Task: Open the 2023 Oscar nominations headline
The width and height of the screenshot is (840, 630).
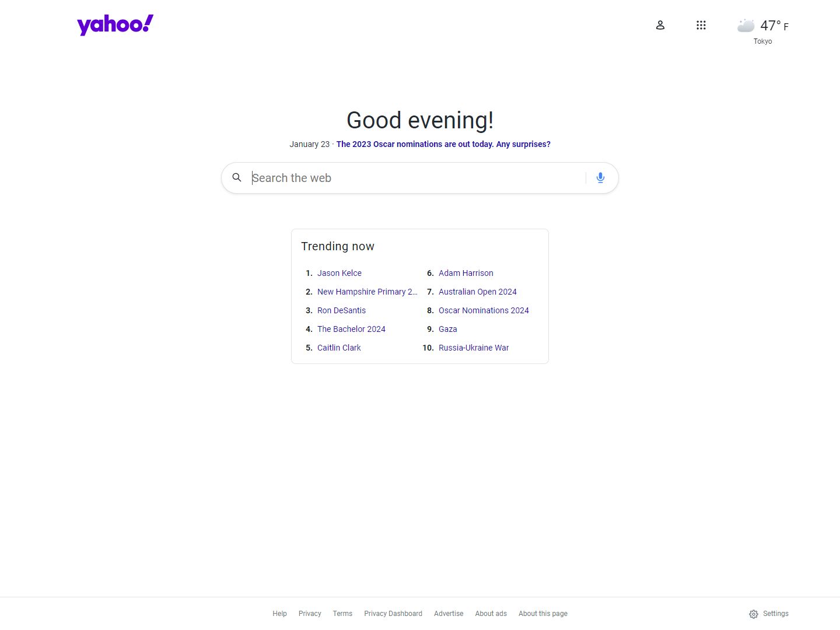Action: (443, 144)
